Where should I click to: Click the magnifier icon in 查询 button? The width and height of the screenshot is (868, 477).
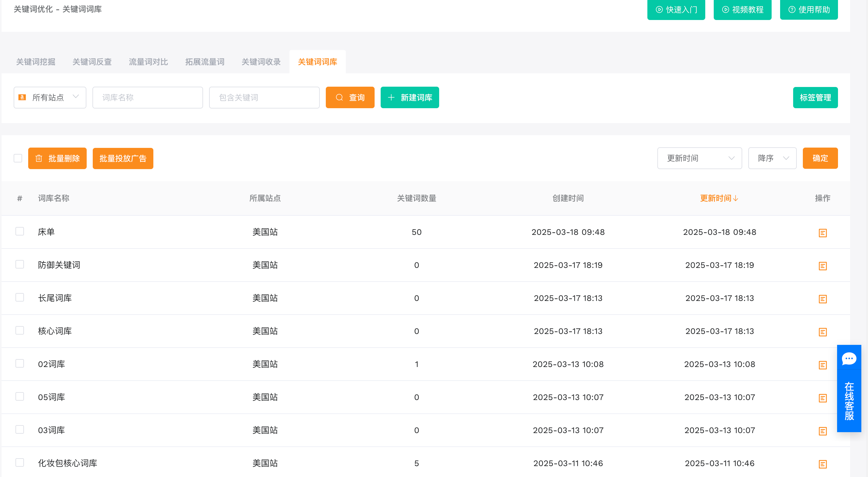point(339,97)
